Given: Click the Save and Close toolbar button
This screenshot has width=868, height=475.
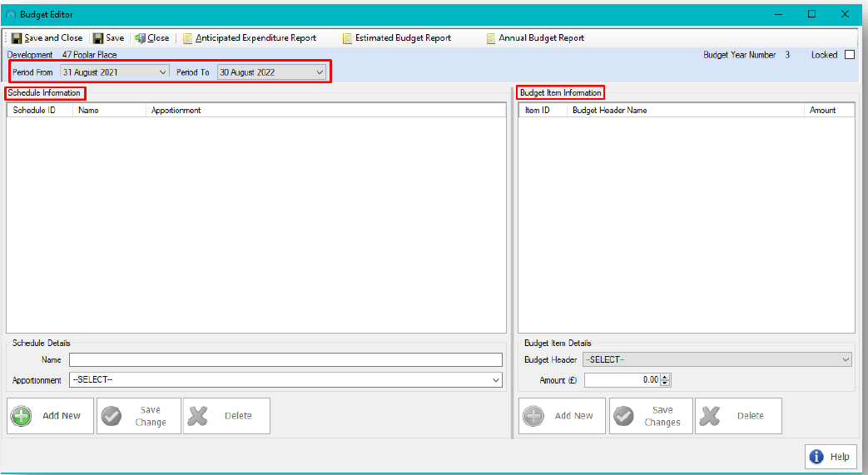Looking at the screenshot, I should coord(47,37).
